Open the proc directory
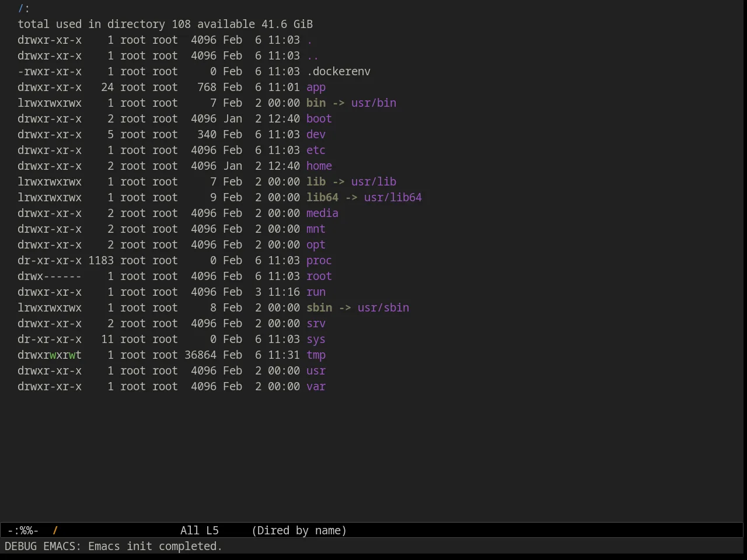Image resolution: width=747 pixels, height=560 pixels. click(x=319, y=261)
